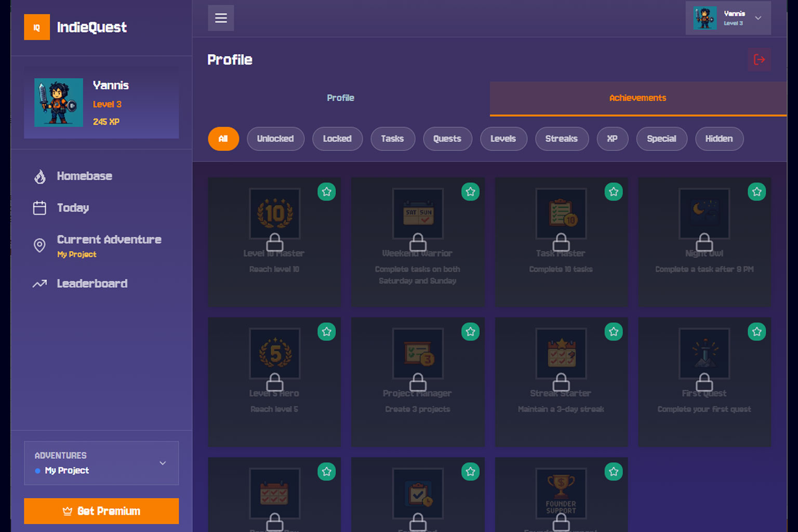Select the All filter pill
Image resolution: width=798 pixels, height=532 pixels.
coord(223,139)
